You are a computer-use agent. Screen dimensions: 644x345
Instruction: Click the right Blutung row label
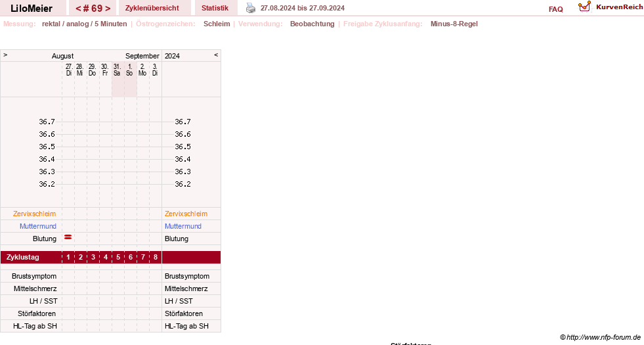coord(177,239)
